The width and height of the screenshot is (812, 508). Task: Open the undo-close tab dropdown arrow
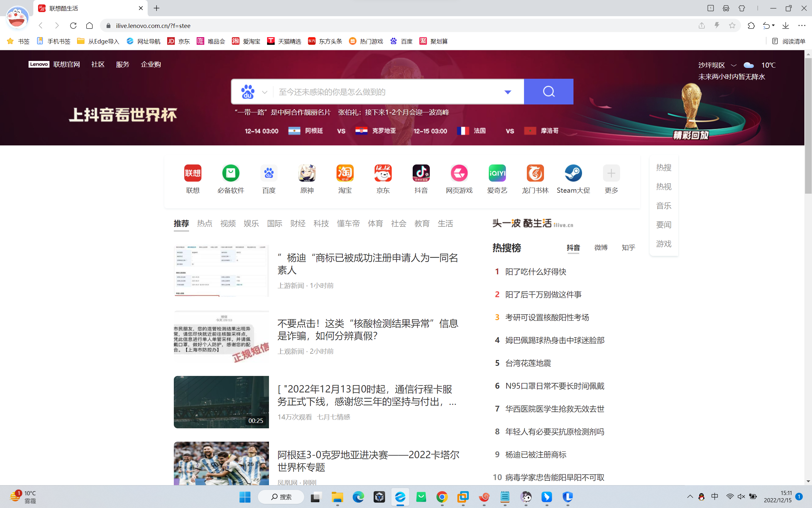[773, 25]
